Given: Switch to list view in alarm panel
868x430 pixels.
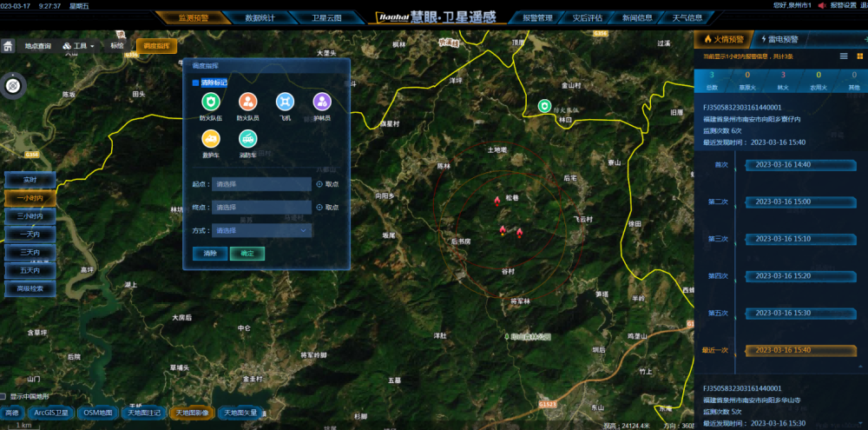Looking at the screenshot, I should coord(844,56).
